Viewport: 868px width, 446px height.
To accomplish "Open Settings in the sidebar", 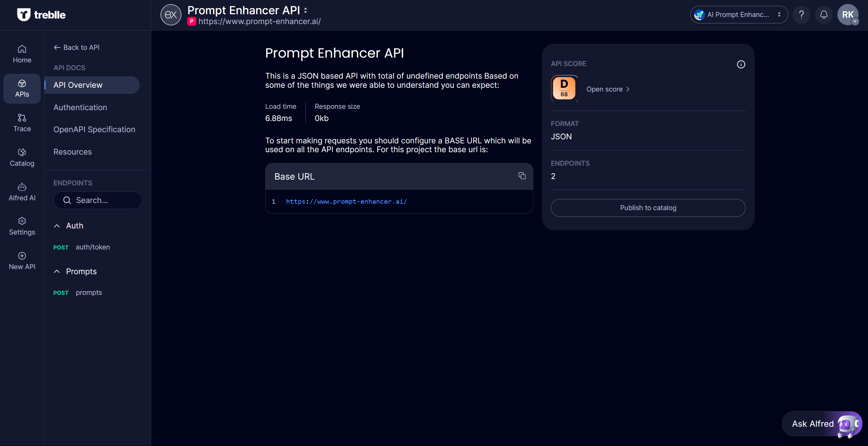I will (22, 226).
